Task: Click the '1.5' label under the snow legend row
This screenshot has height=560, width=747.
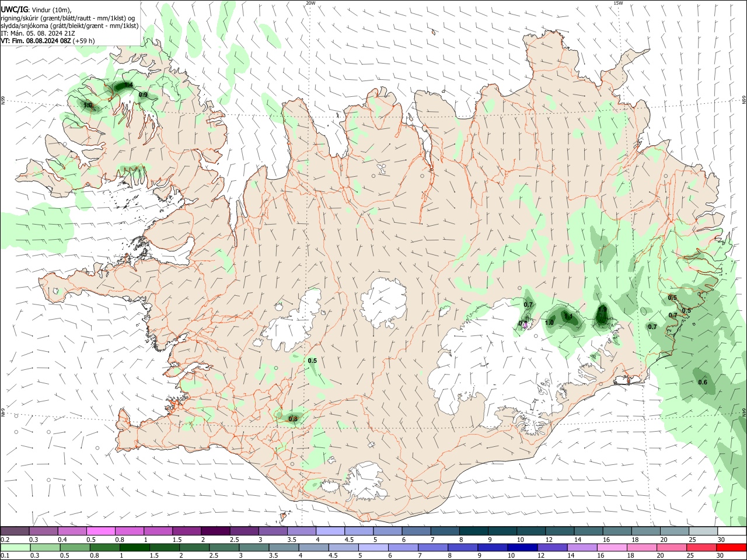Action: click(x=177, y=540)
